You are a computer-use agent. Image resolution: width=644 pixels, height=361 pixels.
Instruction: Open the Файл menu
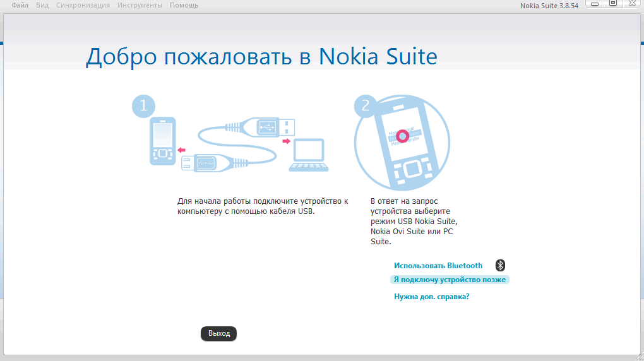coord(20,5)
